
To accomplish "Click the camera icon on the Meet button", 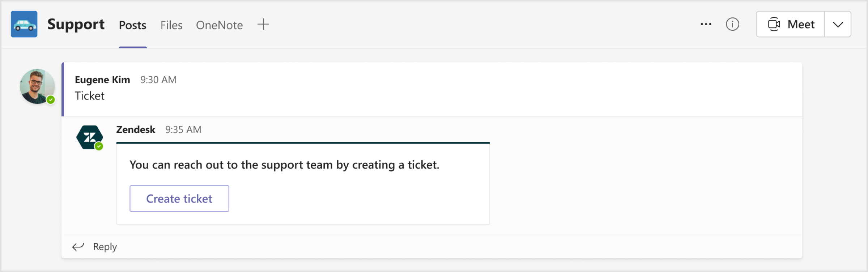I will pos(775,24).
